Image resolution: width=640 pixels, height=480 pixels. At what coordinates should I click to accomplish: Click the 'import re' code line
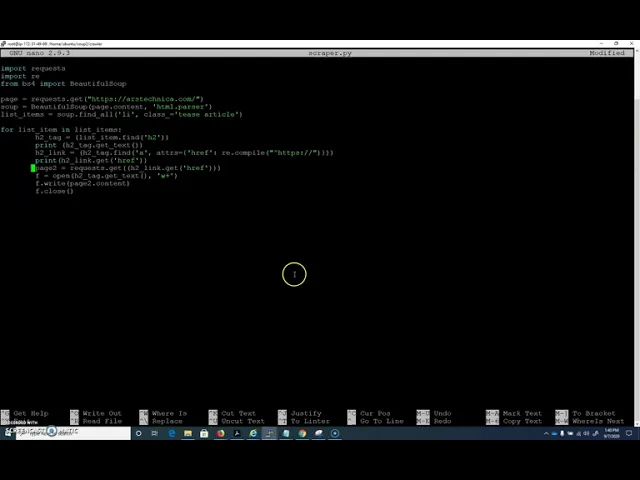click(20, 76)
